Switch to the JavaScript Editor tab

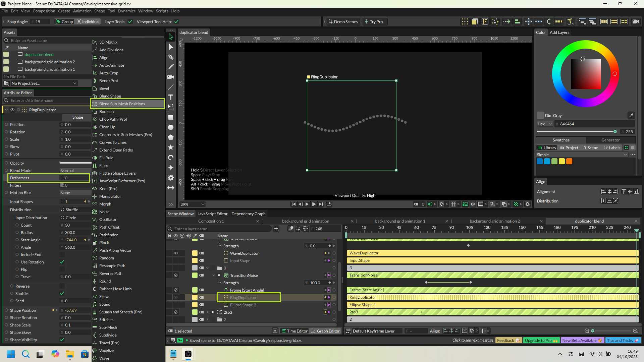212,214
